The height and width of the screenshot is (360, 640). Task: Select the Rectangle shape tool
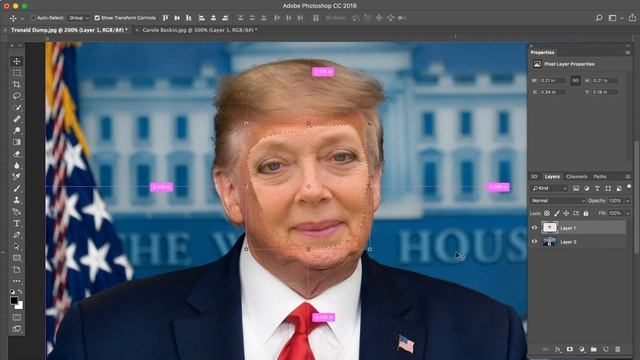(17, 258)
